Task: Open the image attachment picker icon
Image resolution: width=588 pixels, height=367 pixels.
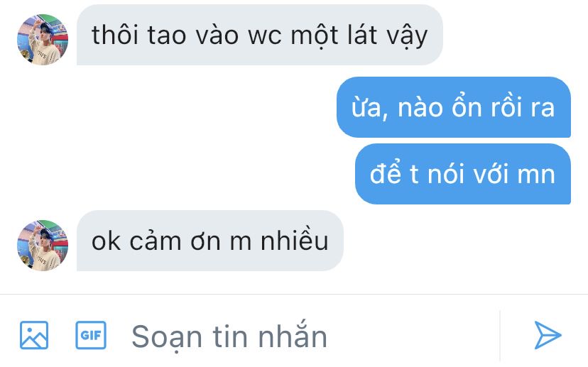Action: 34,335
